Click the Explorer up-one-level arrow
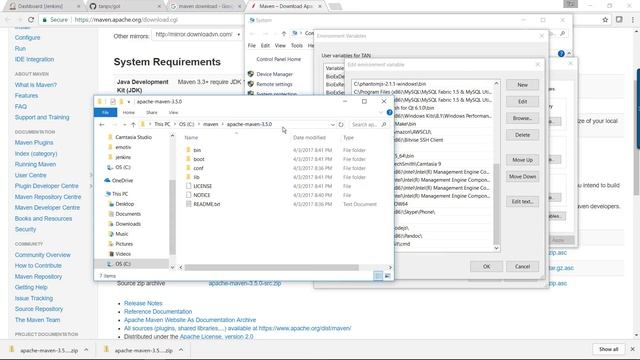Viewport: 640px width, 360px height. click(133, 124)
